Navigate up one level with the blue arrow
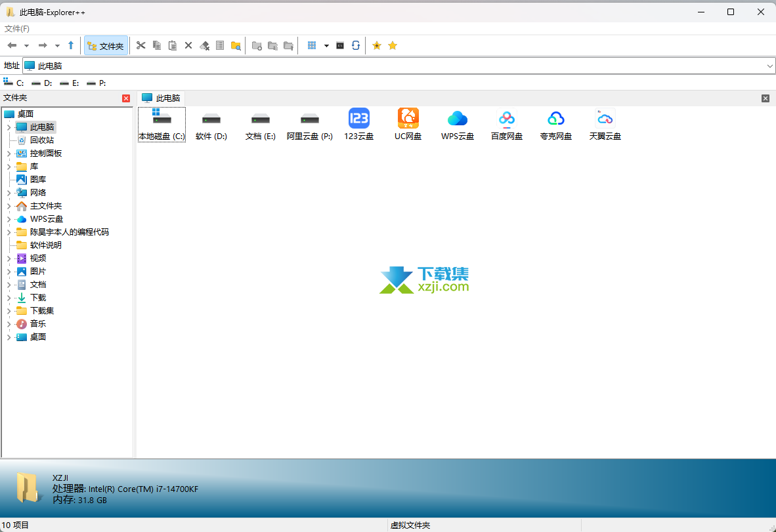Image resolution: width=776 pixels, height=532 pixels. pyautogui.click(x=71, y=45)
